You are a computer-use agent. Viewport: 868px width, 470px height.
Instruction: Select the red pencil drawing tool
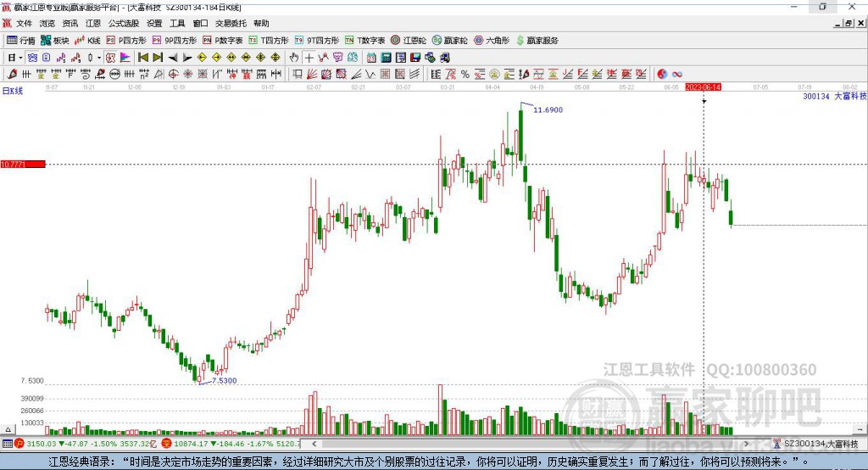tap(12, 74)
